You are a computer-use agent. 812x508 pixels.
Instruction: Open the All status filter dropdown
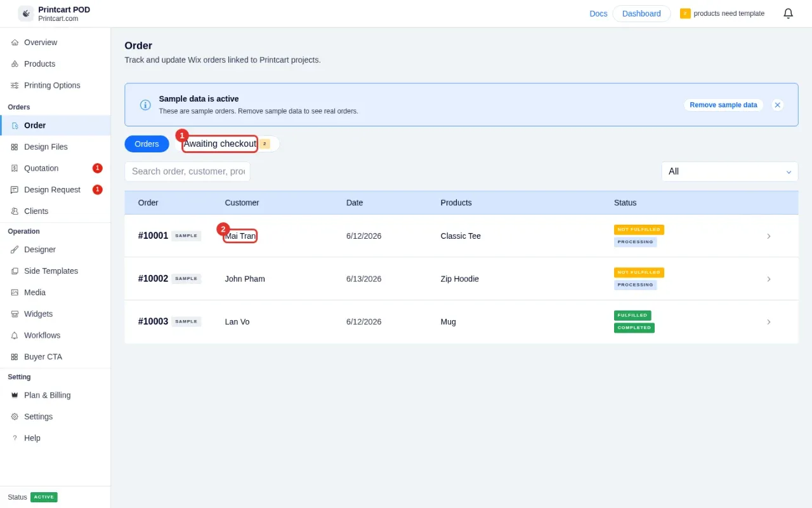[x=730, y=171]
